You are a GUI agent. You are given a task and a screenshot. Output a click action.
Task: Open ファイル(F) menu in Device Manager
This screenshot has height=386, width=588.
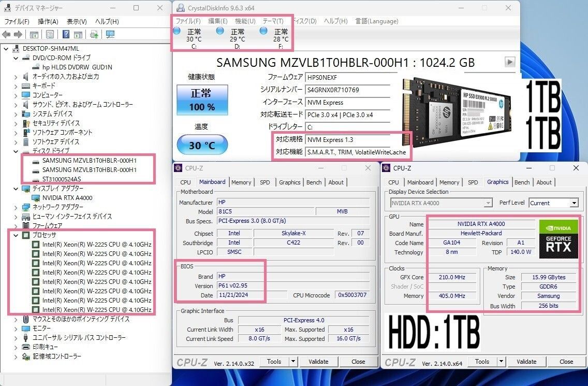(17, 21)
